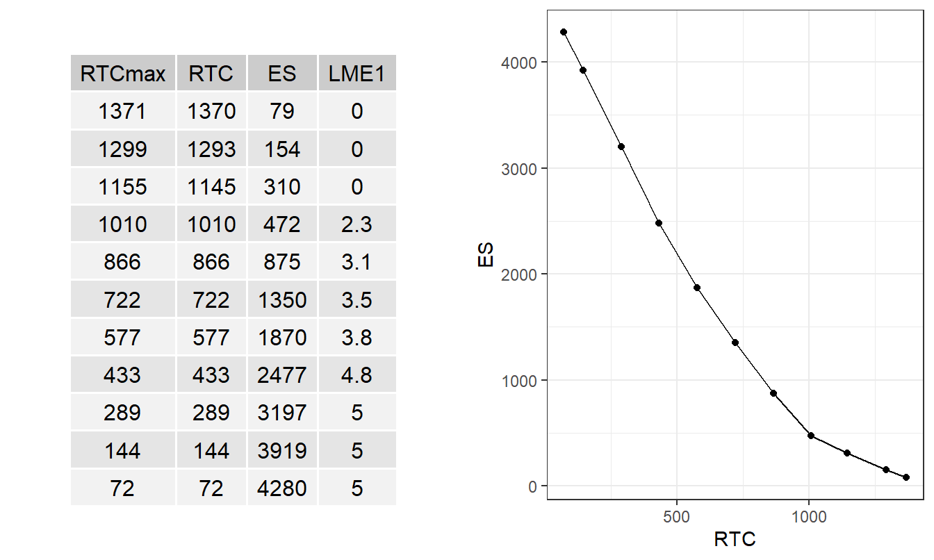Screen dimensions: 934x560
Task: Select the LME1 value 3.1
Action: pyautogui.click(x=357, y=261)
